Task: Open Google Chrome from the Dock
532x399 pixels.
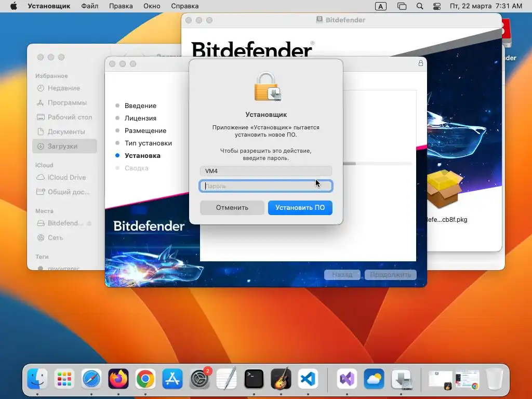Action: point(145,379)
